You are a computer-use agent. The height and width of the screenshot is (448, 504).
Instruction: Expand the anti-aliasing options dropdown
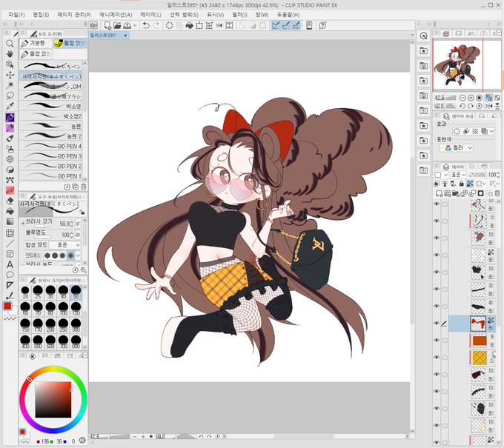click(78, 255)
